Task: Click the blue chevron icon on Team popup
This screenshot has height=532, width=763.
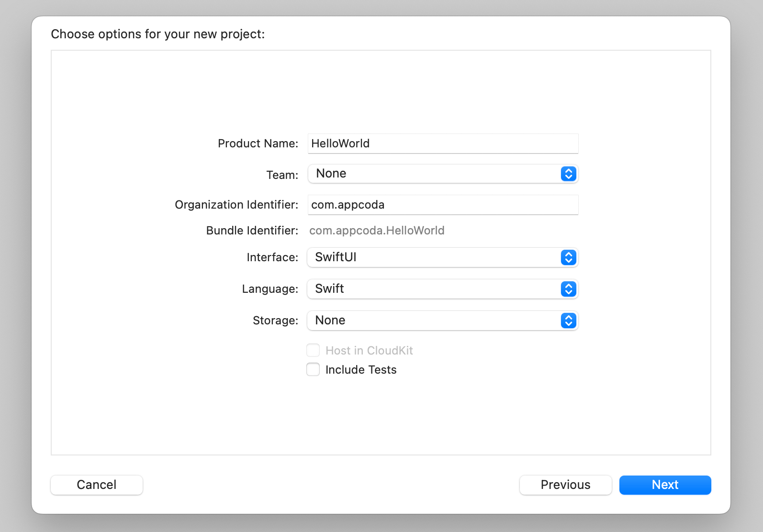Action: click(x=568, y=174)
